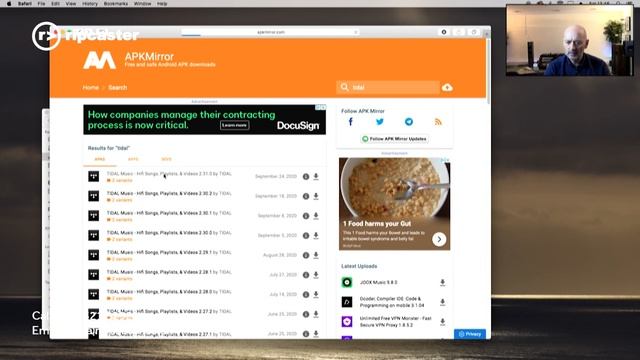The image size is (640, 360).
Task: Show info for TIDAL Music 2.31.0
Action: 306,176
